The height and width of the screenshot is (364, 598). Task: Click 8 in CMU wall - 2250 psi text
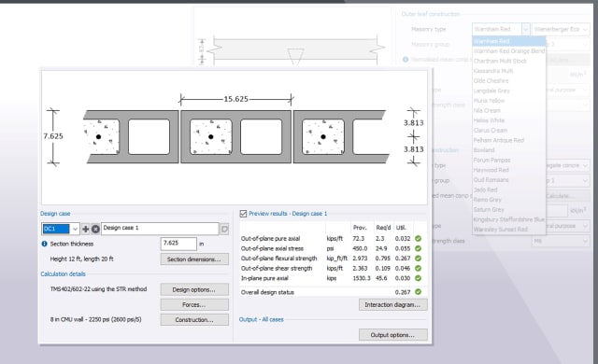(95, 319)
